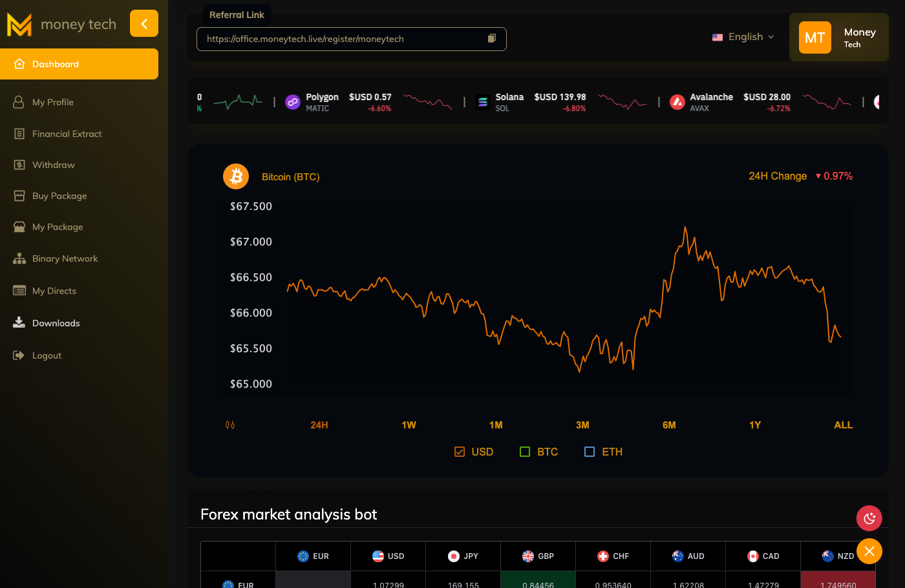Click the Polygon MATIC ticker icon
Viewport: 905px width, 588px height.
(x=293, y=102)
